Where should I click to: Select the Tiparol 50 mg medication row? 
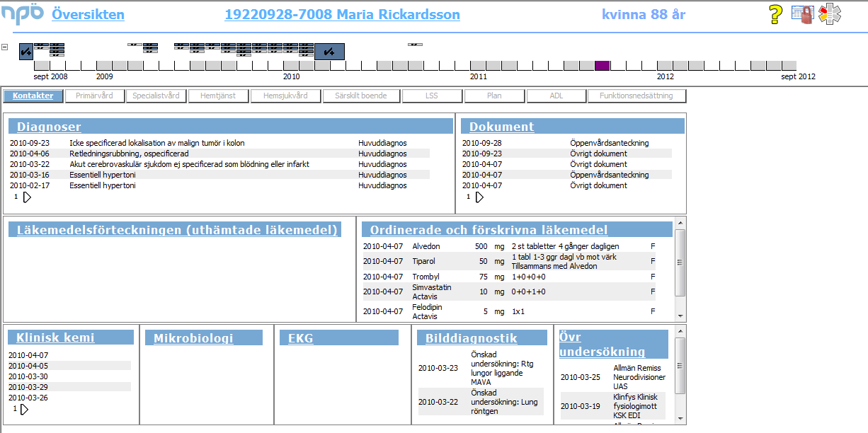tap(509, 261)
